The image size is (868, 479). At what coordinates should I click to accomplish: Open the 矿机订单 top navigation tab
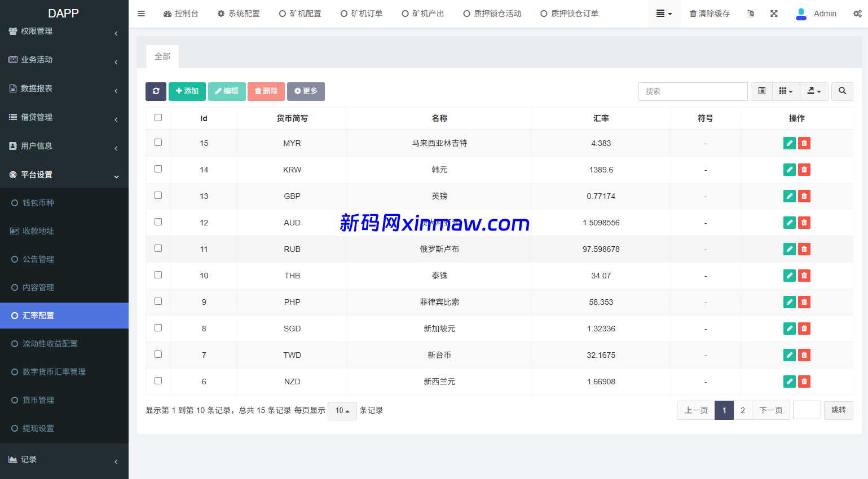click(362, 14)
